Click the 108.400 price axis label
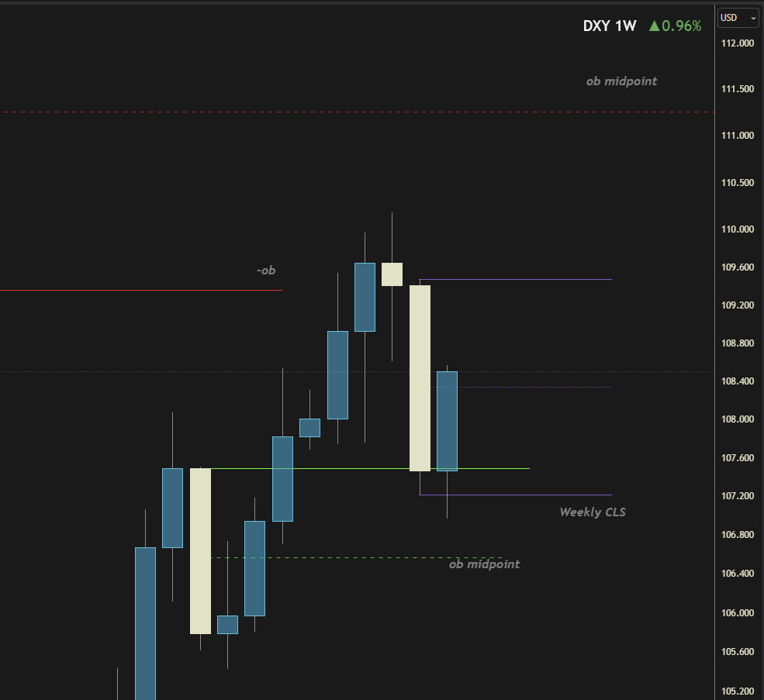 [x=737, y=381]
